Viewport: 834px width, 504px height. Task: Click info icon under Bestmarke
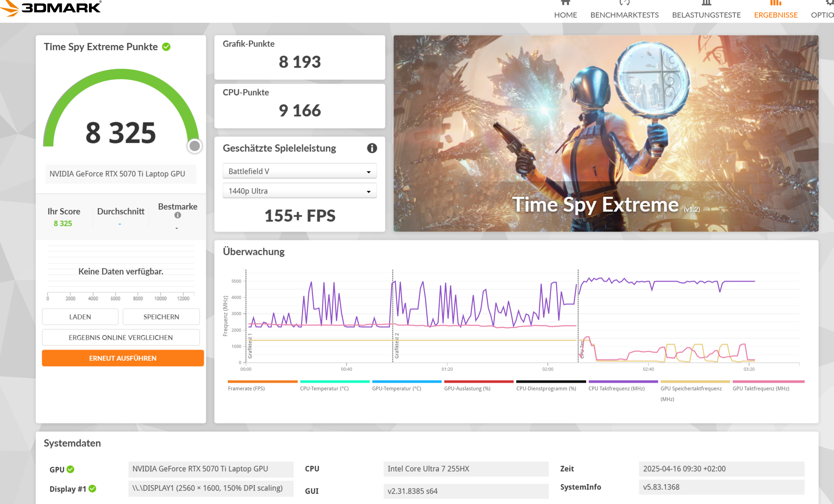tap(177, 215)
